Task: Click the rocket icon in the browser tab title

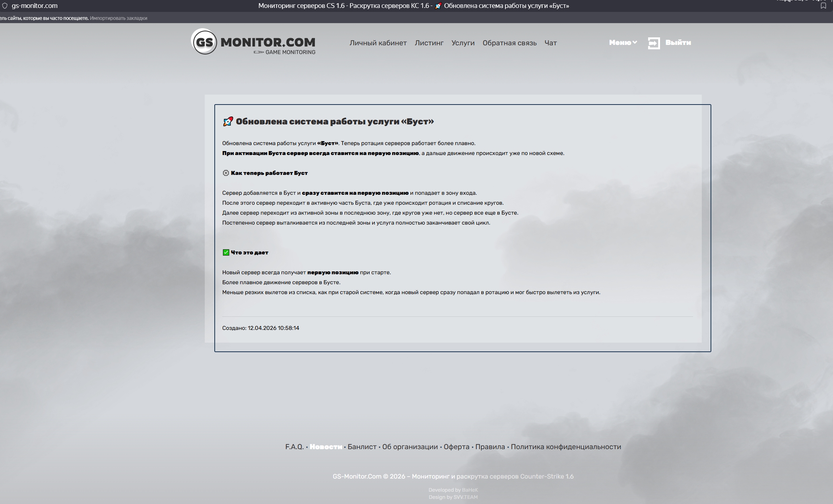Action: tap(437, 6)
